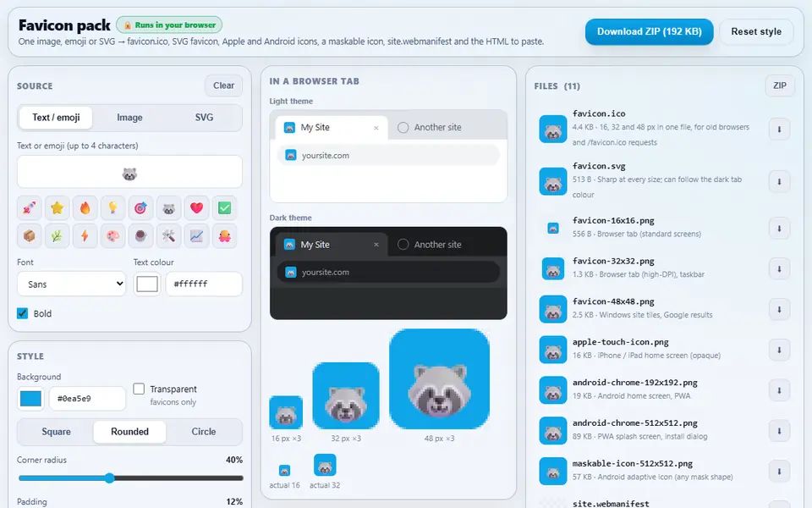Screen dimensions: 812x508
Task: Click the yoursite.com address bar in dark theme
Action: [388, 272]
